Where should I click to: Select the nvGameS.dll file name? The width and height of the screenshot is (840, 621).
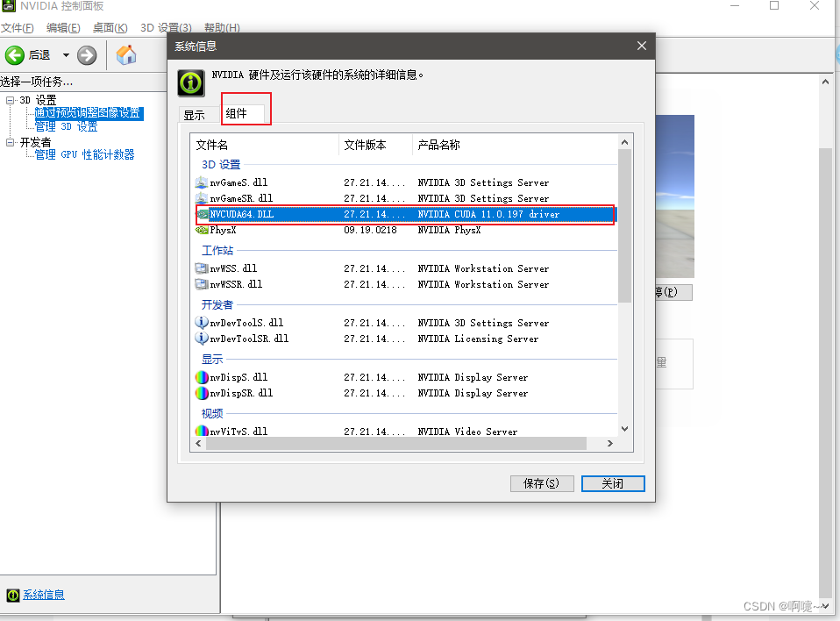pyautogui.click(x=238, y=182)
